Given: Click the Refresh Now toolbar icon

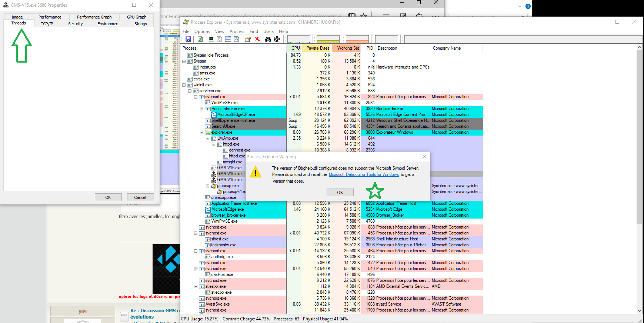Looking at the screenshot, I should (200, 39).
